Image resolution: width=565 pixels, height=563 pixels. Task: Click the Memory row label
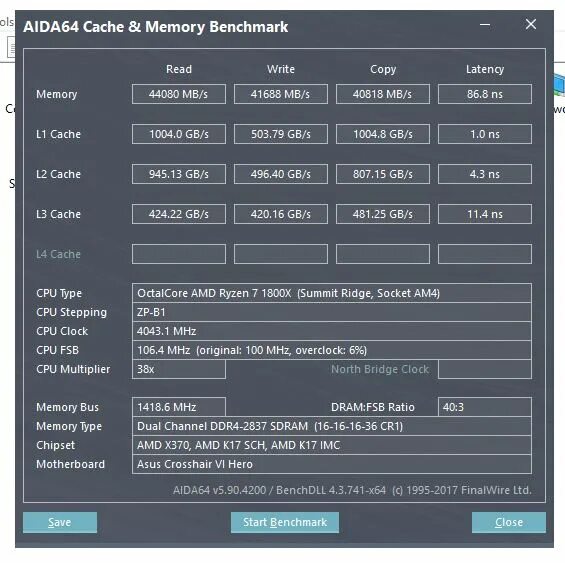[x=57, y=94]
